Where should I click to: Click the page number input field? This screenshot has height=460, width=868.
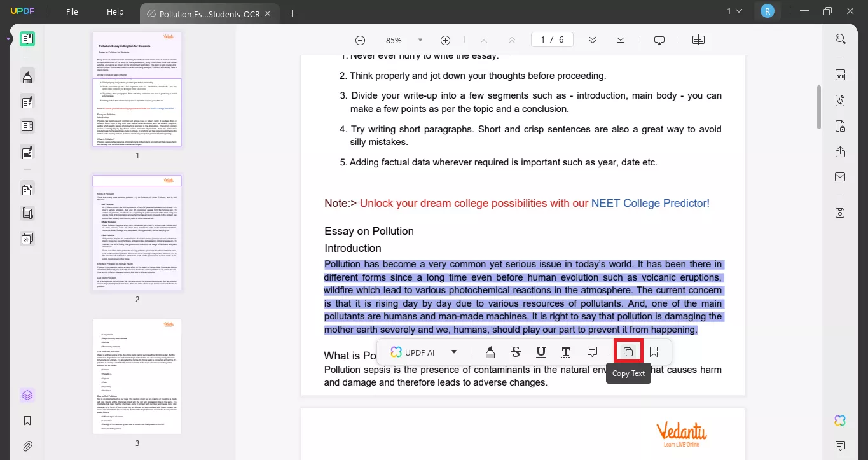pos(552,40)
